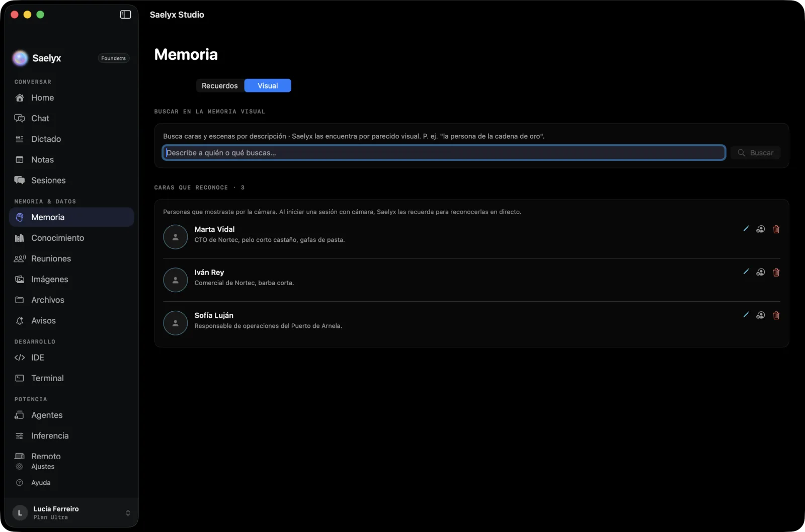The width and height of the screenshot is (805, 532).
Task: Switch to the Recuerdos tab
Action: click(220, 85)
